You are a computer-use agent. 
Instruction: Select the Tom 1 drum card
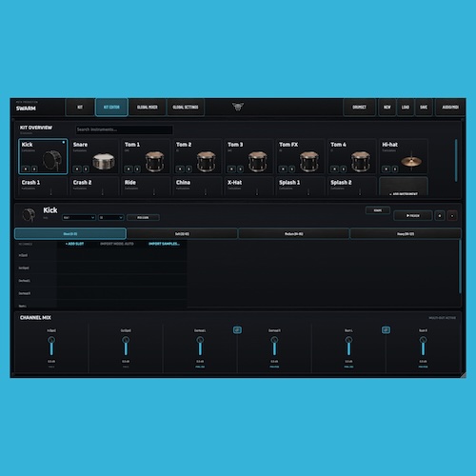(x=146, y=156)
